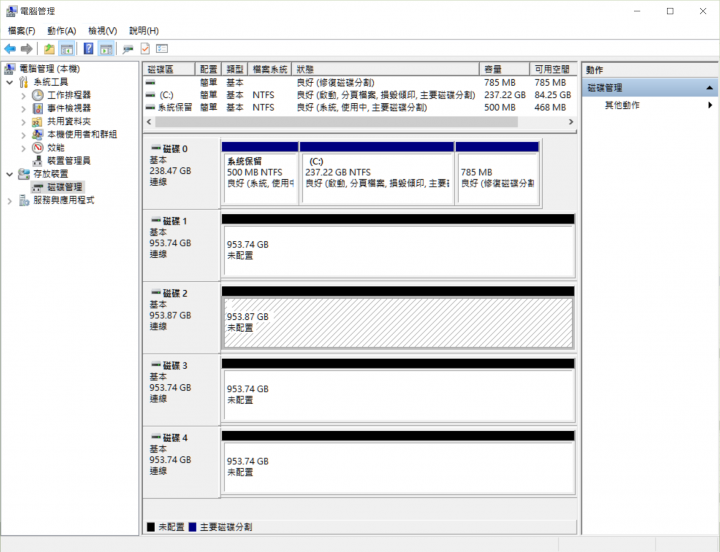
Task: Toggle the Show/Hide Action Pane icon
Action: 106,49
